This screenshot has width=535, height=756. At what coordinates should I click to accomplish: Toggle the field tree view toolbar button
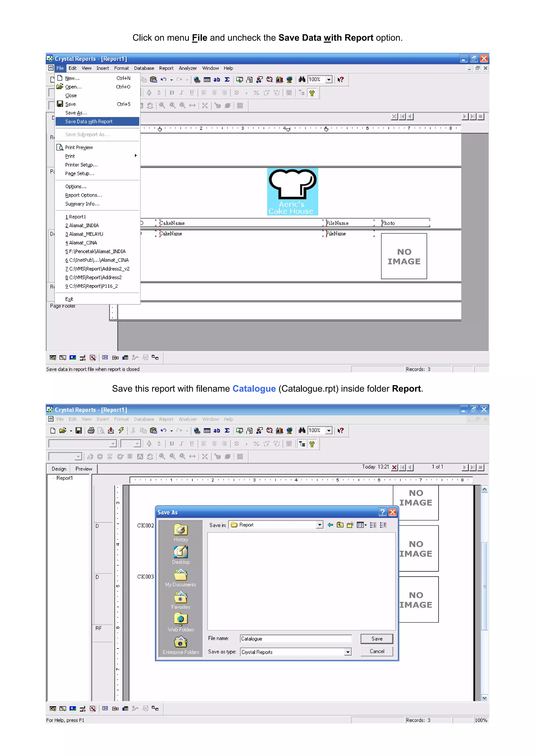click(302, 444)
